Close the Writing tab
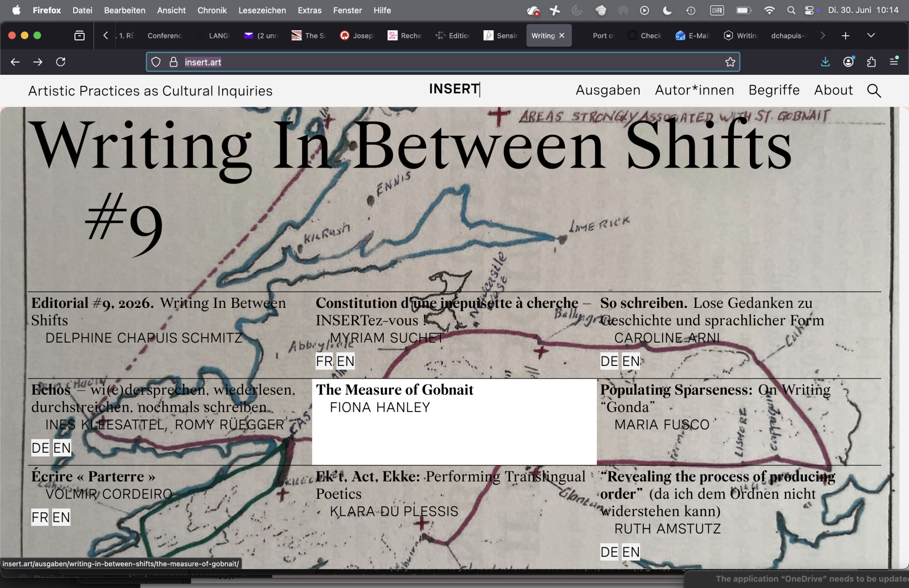 562,35
